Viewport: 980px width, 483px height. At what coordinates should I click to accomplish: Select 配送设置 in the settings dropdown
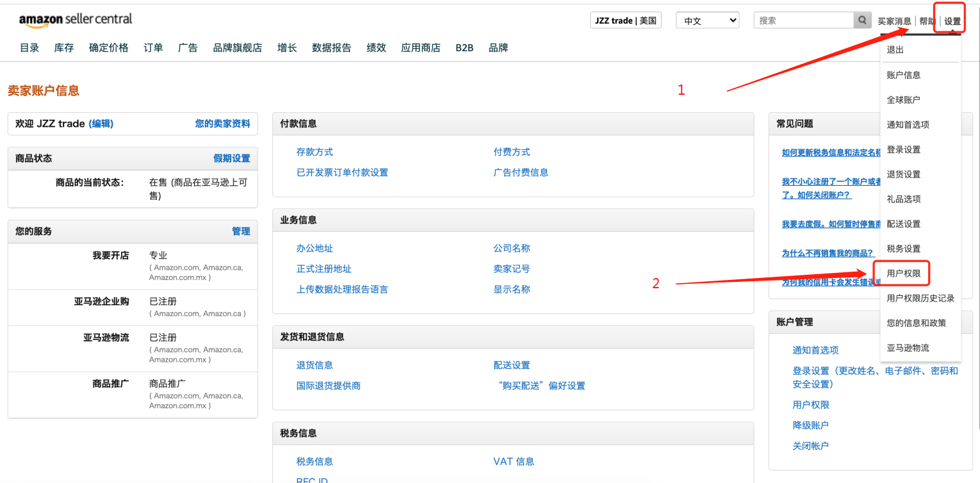(x=904, y=224)
